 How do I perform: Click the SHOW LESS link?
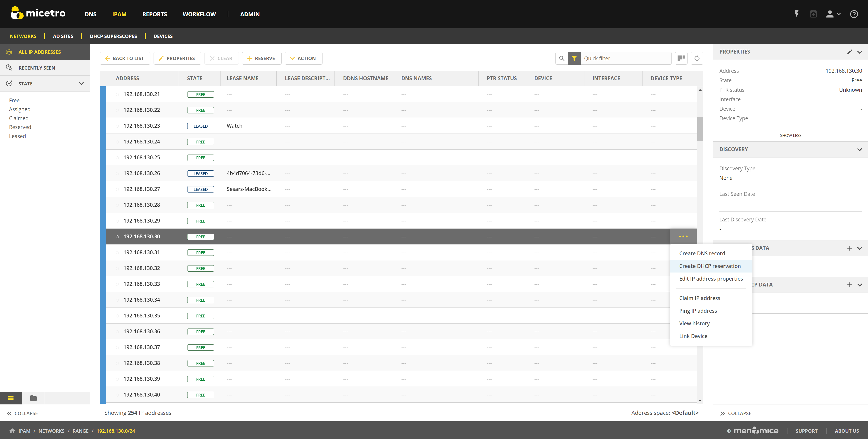coord(790,135)
